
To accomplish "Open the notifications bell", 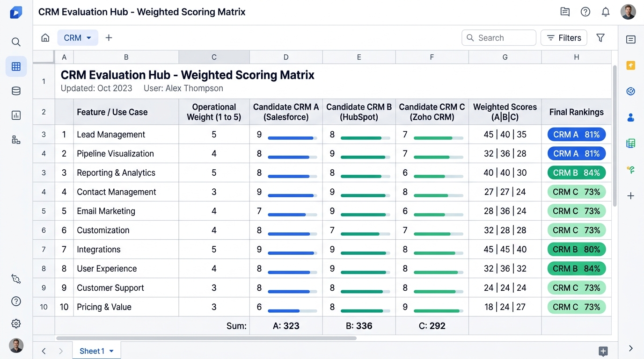I will coord(606,12).
